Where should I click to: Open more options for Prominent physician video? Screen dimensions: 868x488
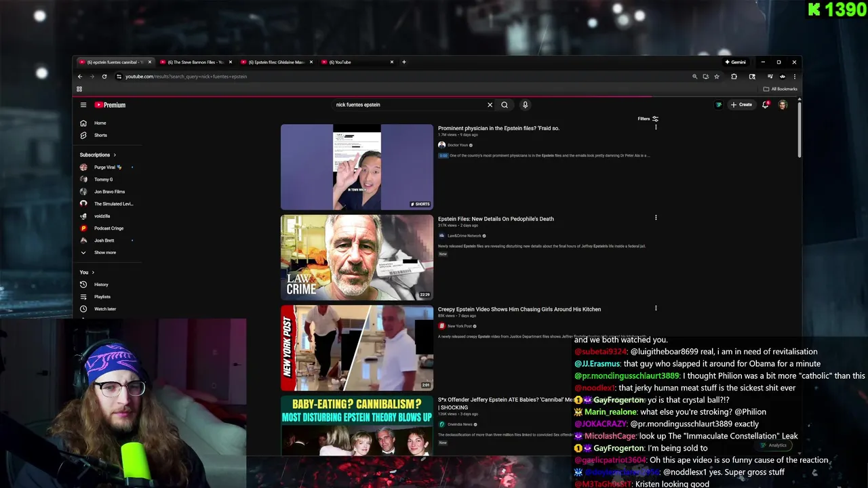pos(656,127)
